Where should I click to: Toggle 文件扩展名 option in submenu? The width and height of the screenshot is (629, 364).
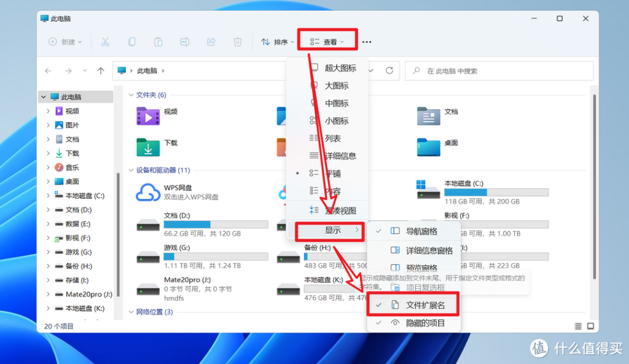pos(413,305)
